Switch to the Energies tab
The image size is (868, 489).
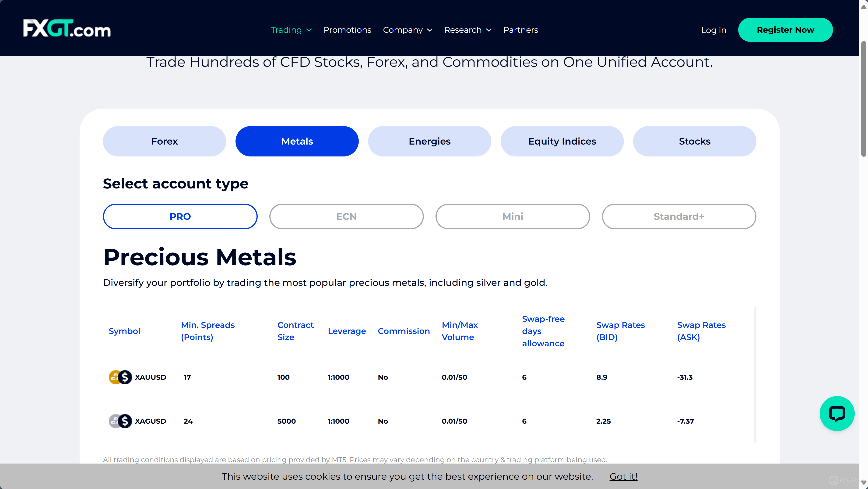[429, 141]
